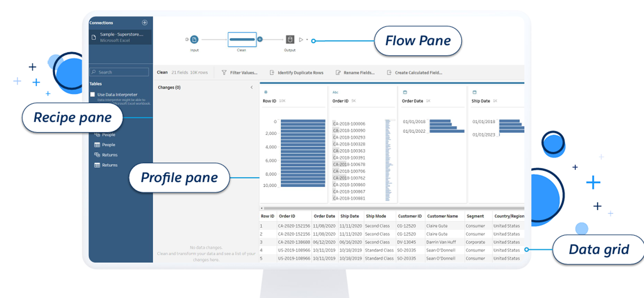The width and height of the screenshot is (644, 298).
Task: Open Ship Date calendar data type icon
Action: [x=475, y=92]
